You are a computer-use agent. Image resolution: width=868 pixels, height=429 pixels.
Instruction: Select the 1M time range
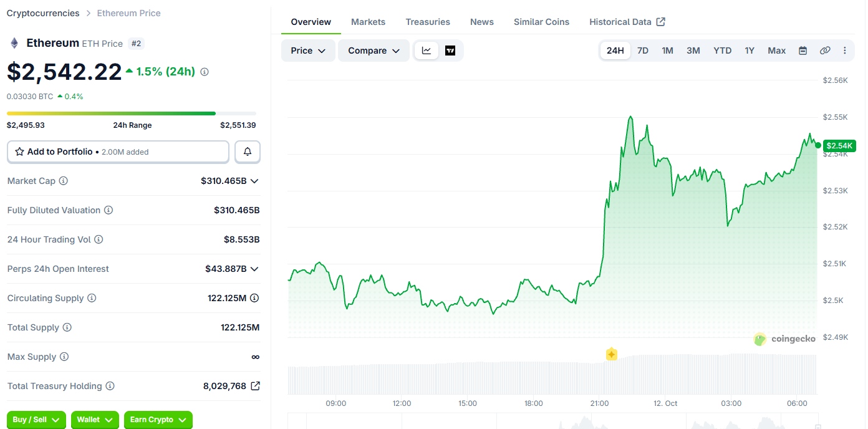click(x=668, y=51)
